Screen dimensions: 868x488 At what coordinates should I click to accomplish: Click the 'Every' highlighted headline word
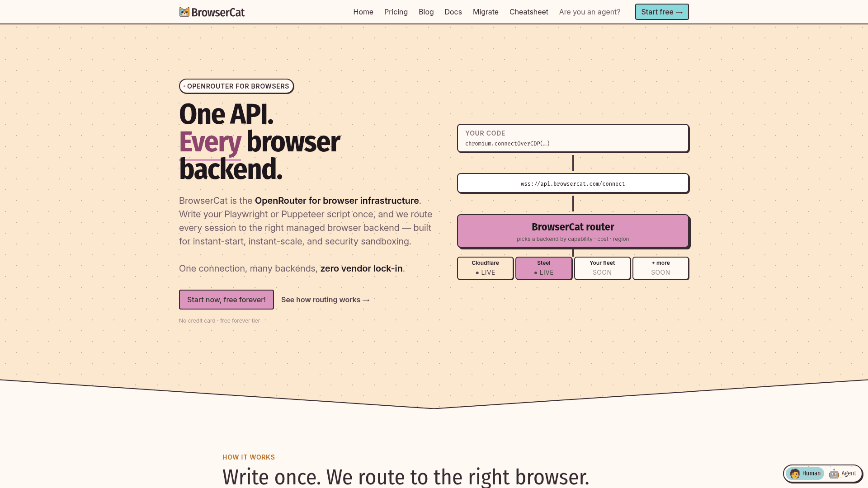click(x=210, y=142)
